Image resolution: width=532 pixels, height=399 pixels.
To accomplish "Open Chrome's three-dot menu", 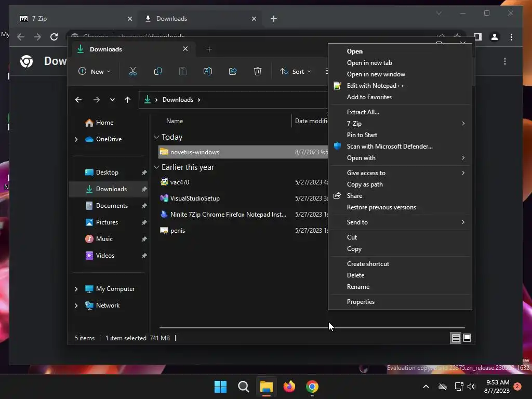I will pos(511,37).
